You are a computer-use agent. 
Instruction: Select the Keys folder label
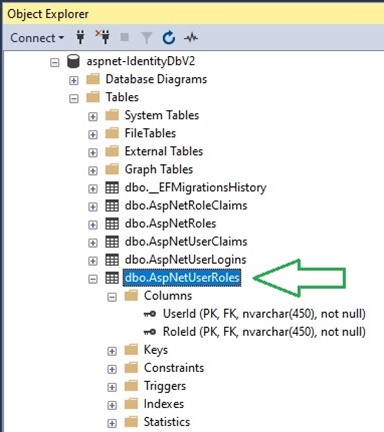tap(156, 350)
